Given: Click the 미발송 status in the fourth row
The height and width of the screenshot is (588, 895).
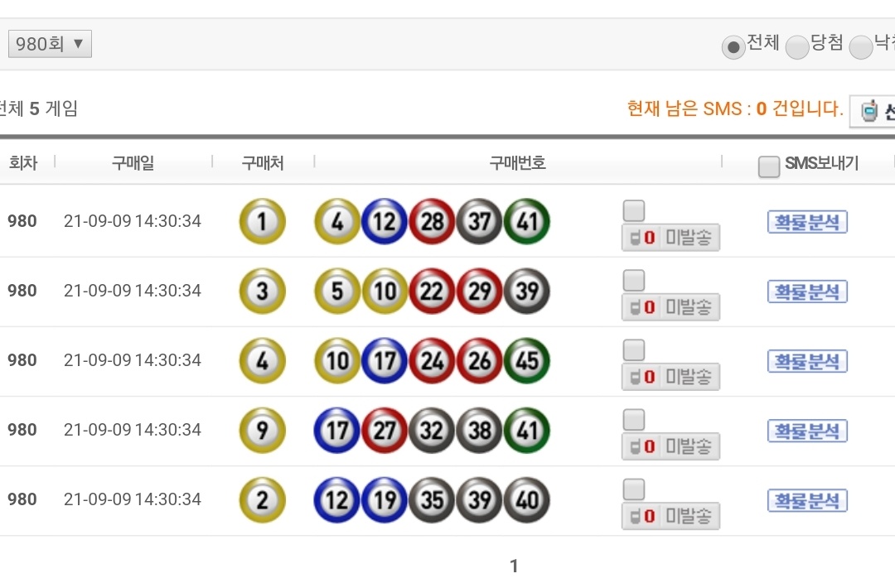Looking at the screenshot, I should click(670, 446).
